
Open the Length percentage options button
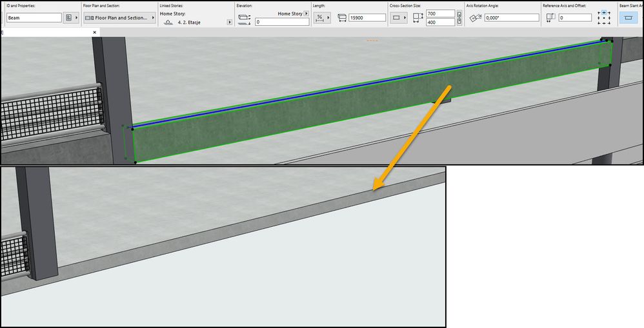322,17
